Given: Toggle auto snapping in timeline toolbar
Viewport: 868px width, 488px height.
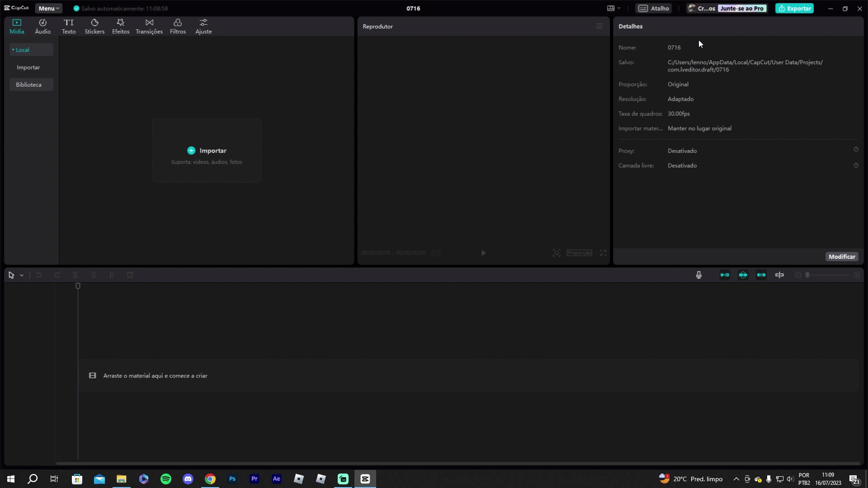Looking at the screenshot, I should click(743, 275).
